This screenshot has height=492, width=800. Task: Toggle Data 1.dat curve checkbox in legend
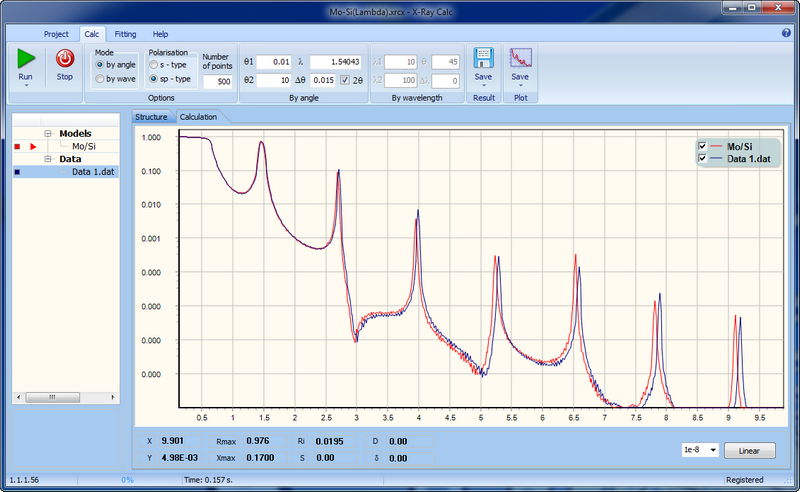pos(703,158)
